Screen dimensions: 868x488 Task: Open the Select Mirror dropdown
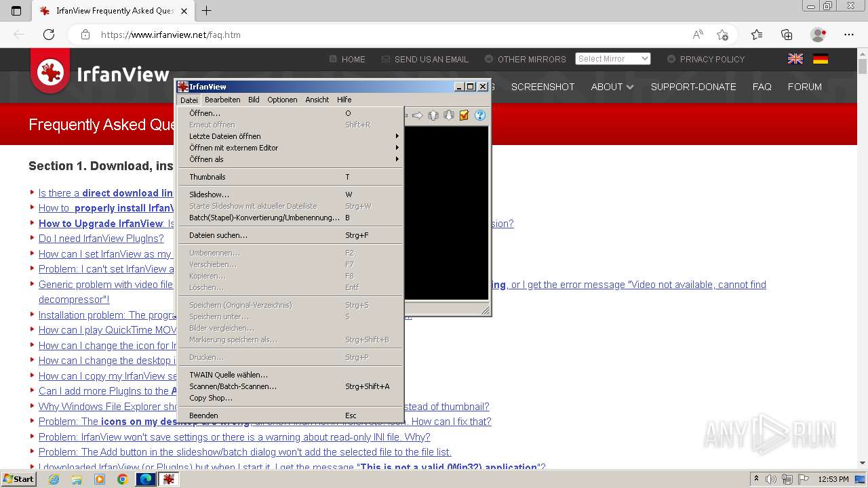[x=613, y=59]
